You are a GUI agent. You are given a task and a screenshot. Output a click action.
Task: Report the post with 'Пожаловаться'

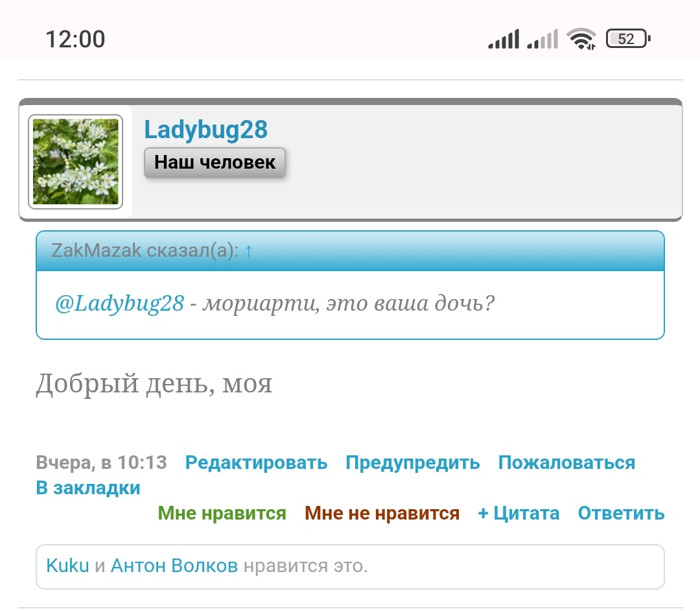coord(567,462)
